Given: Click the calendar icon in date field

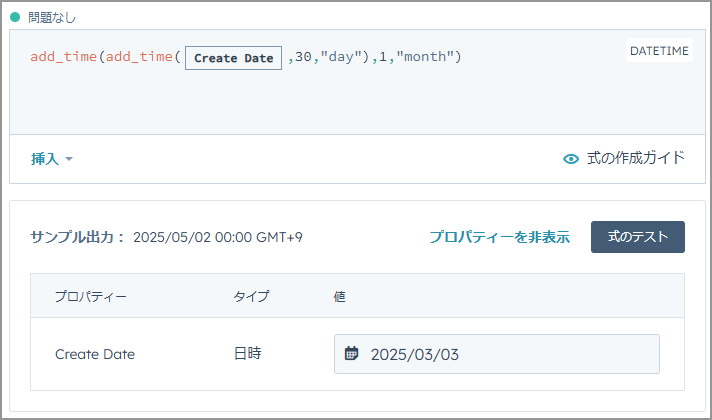Looking at the screenshot, I should (x=351, y=353).
